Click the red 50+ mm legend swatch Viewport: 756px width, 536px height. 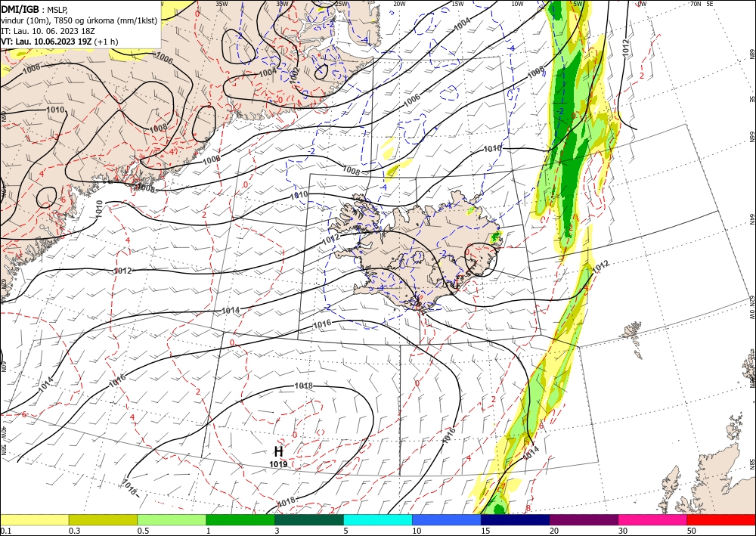721,519
